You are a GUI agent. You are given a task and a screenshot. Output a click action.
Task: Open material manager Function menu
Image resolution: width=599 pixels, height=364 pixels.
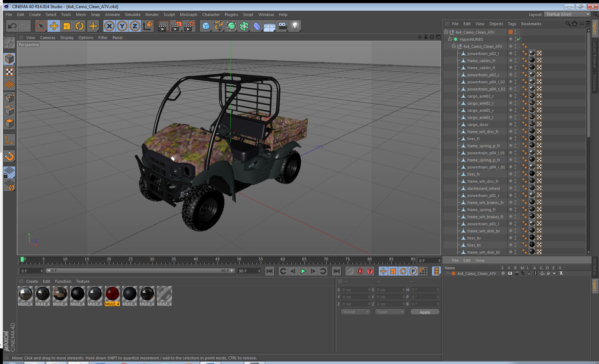click(x=63, y=281)
